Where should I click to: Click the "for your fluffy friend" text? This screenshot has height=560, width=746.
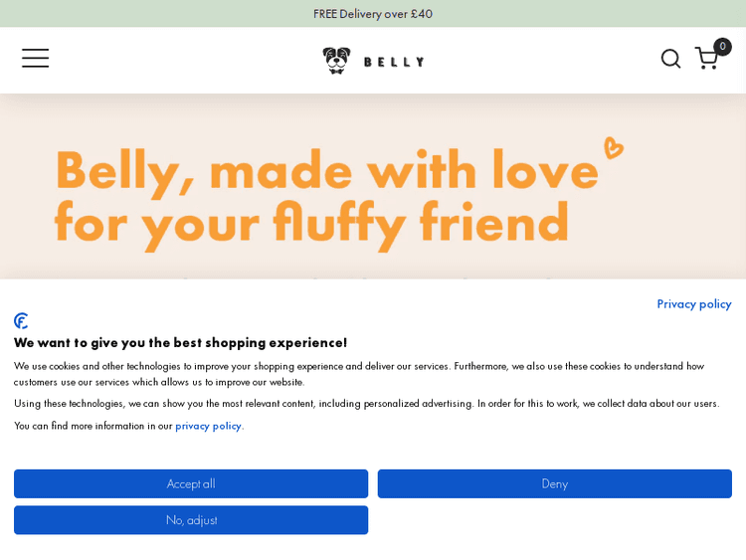click(x=310, y=223)
